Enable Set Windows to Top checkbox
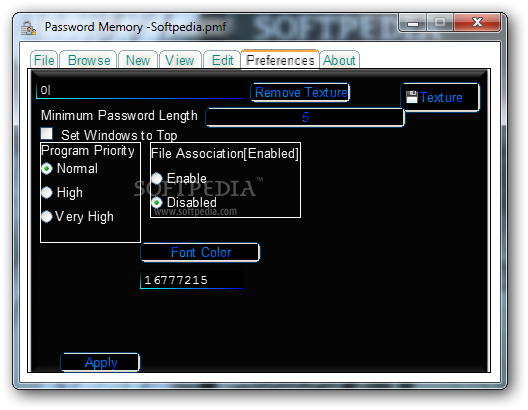The image size is (528, 410). [x=46, y=134]
